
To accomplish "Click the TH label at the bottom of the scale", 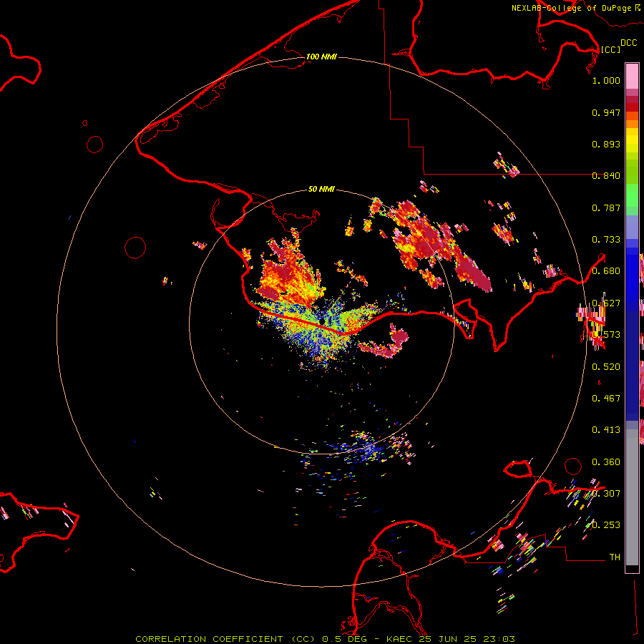I will [615, 557].
